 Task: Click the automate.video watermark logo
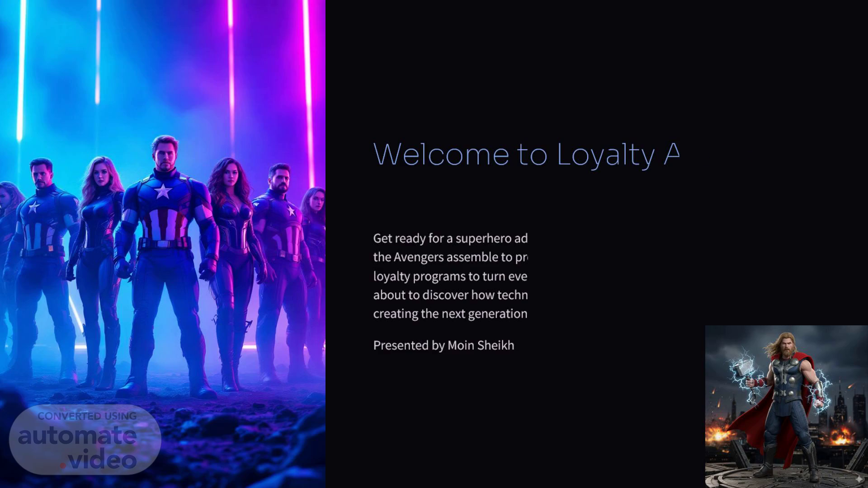click(x=85, y=439)
